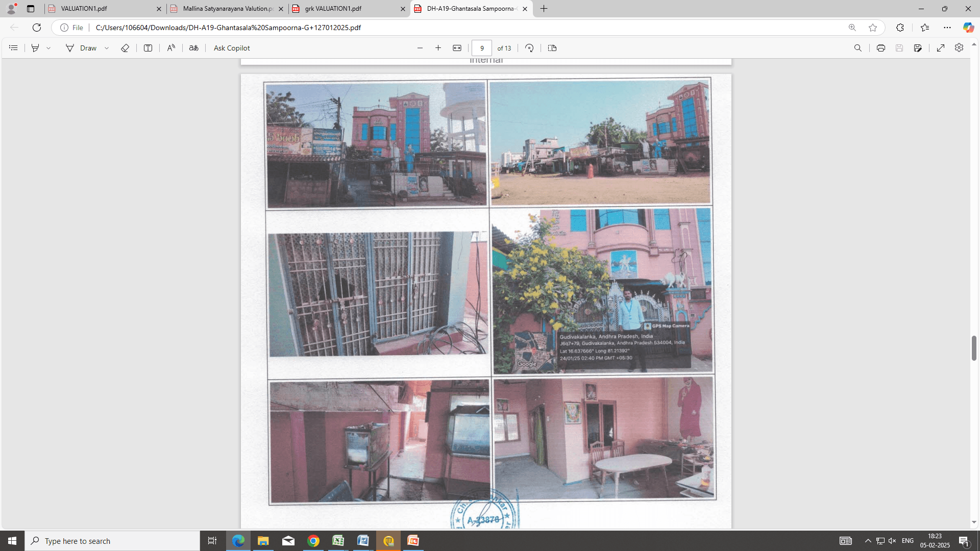Image resolution: width=980 pixels, height=551 pixels.
Task: Close the DH-A19-Ghantasala Sampoorna tab
Action: click(x=525, y=9)
